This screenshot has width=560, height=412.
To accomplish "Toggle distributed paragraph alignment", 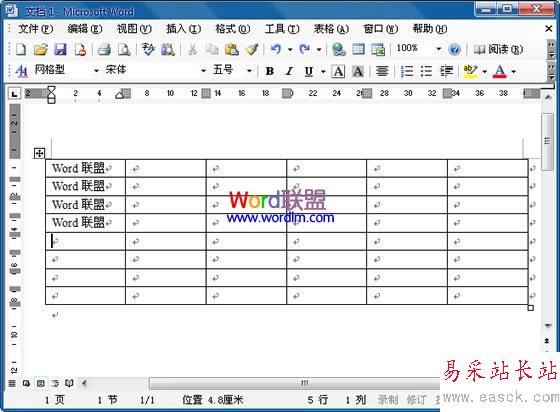I will point(382,71).
